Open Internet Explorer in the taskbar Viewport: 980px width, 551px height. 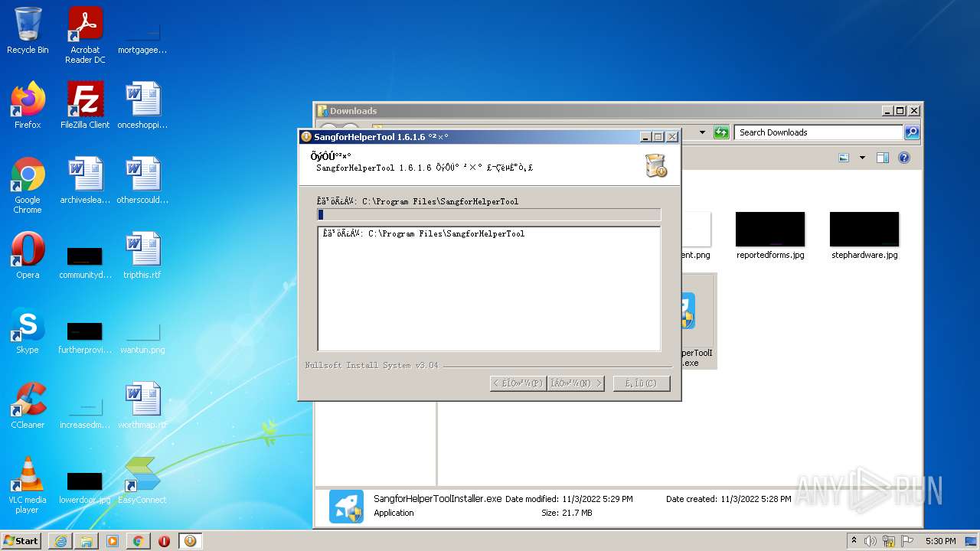click(60, 541)
